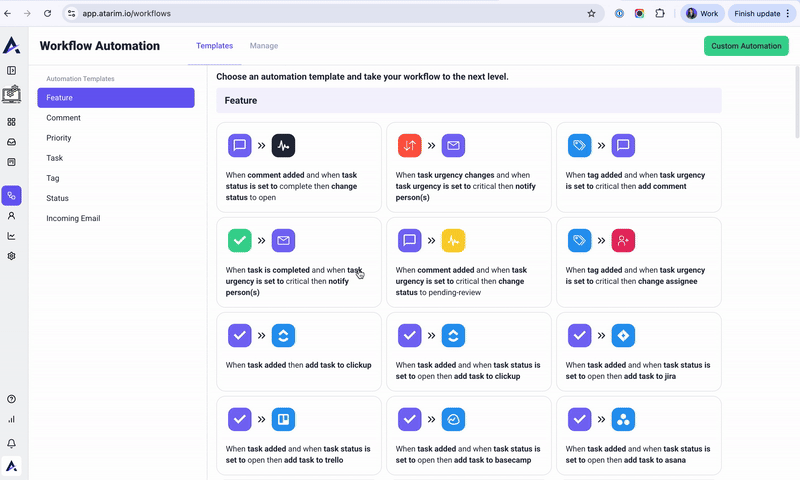The image size is (800, 480).
Task: Open the inbox icon in left sidebar
Action: point(12,142)
